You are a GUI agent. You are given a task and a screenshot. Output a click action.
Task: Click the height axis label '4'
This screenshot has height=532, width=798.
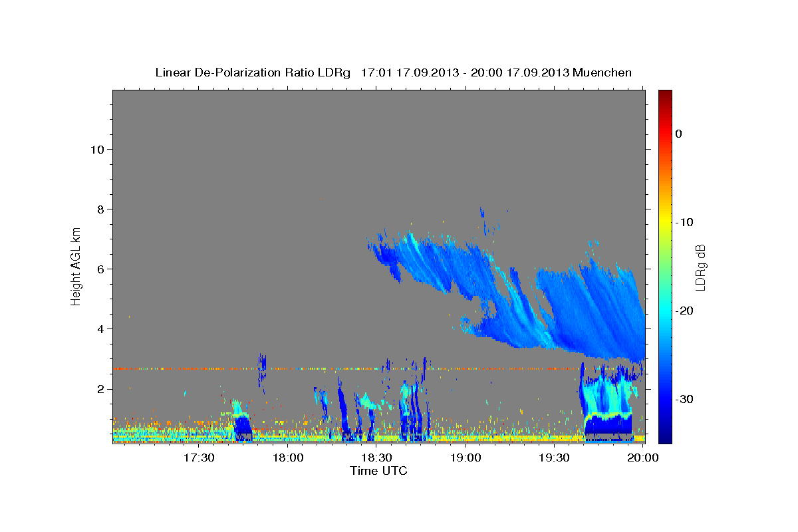coord(100,329)
